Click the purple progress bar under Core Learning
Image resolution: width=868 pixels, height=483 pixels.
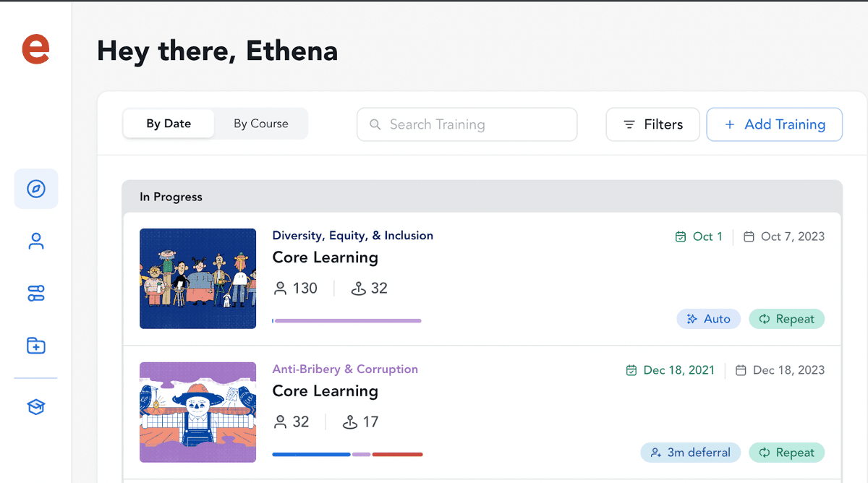tap(346, 320)
